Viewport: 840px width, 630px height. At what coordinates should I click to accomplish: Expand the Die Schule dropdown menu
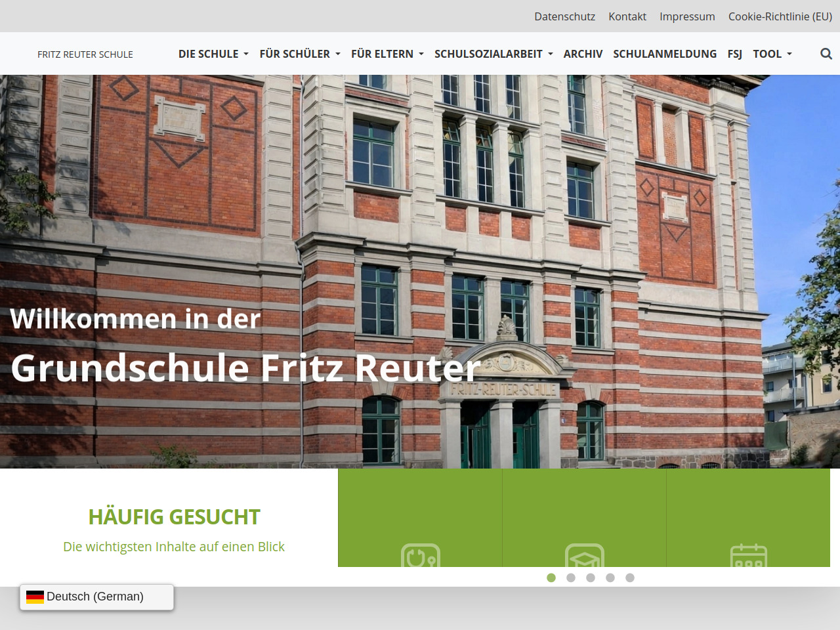pos(213,54)
